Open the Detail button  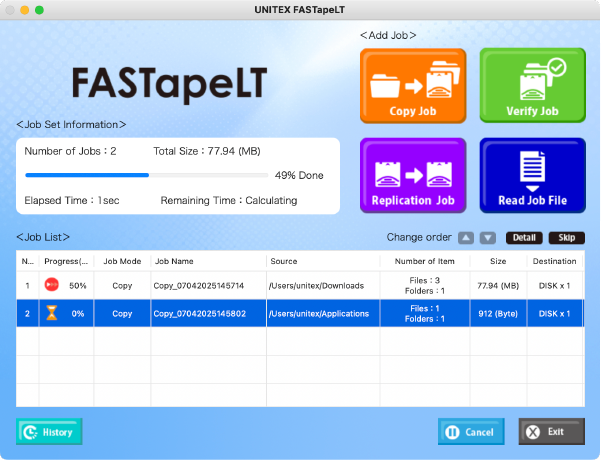pos(524,238)
